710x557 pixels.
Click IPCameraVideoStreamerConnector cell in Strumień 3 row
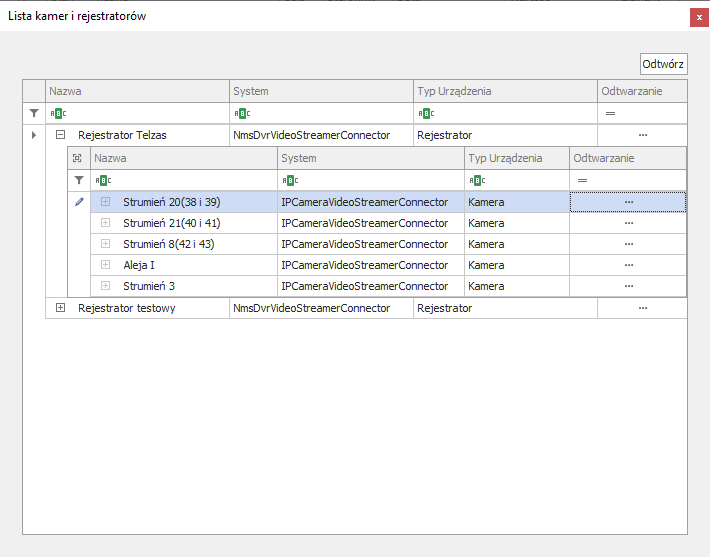point(371,286)
